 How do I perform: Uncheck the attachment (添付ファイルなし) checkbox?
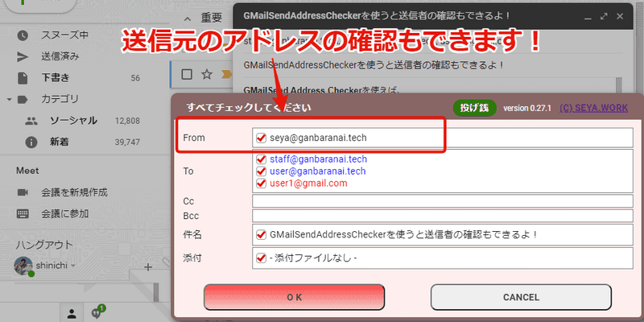(261, 258)
